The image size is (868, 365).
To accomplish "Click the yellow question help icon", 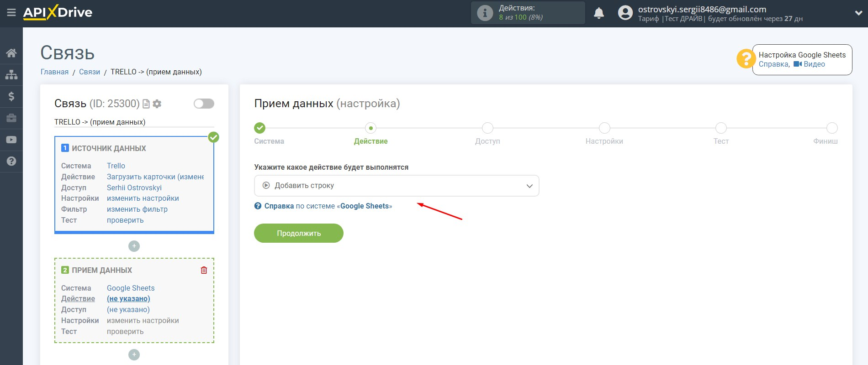I will tap(746, 58).
